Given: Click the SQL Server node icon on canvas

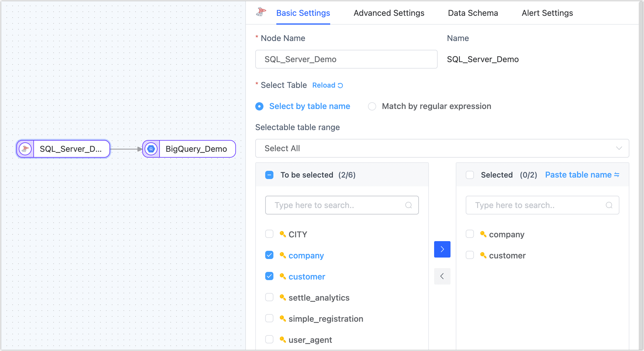Looking at the screenshot, I should point(25,149).
